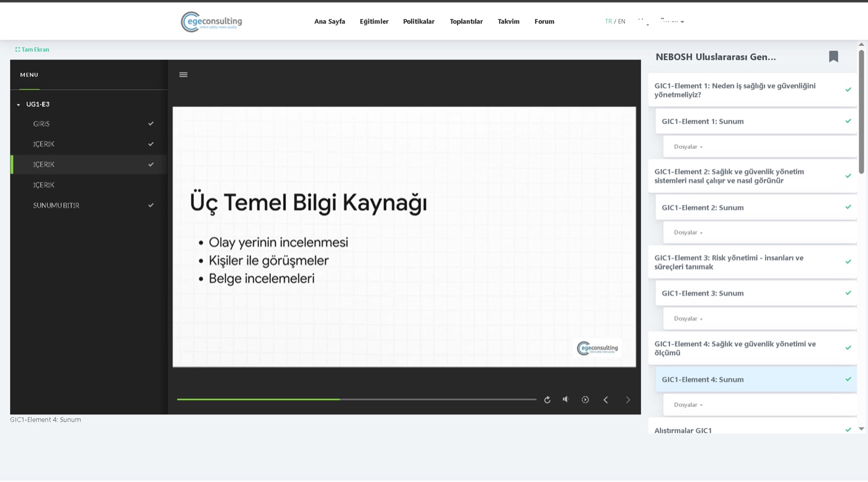The image size is (868, 482).
Task: Click the course list vertical scrollbar
Action: 861,112
